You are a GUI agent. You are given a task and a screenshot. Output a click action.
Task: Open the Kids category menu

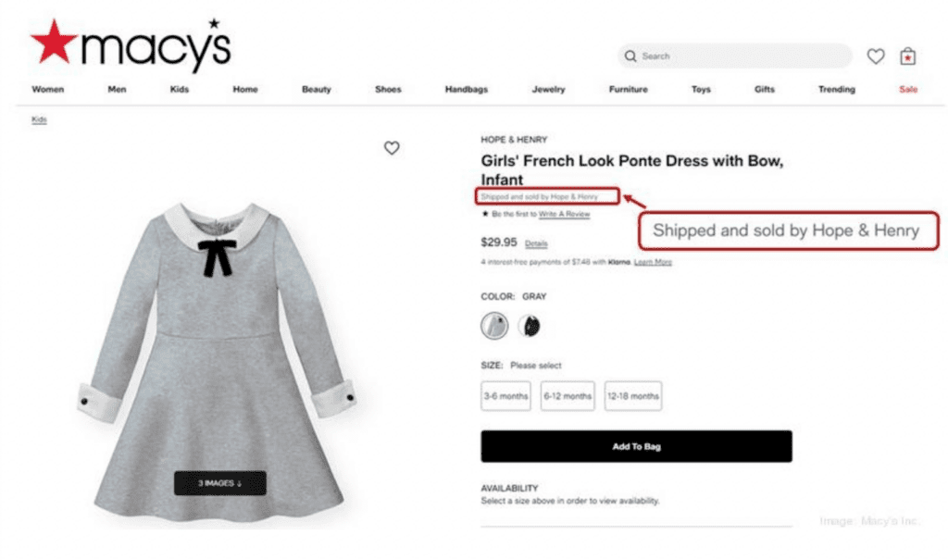[x=179, y=90]
